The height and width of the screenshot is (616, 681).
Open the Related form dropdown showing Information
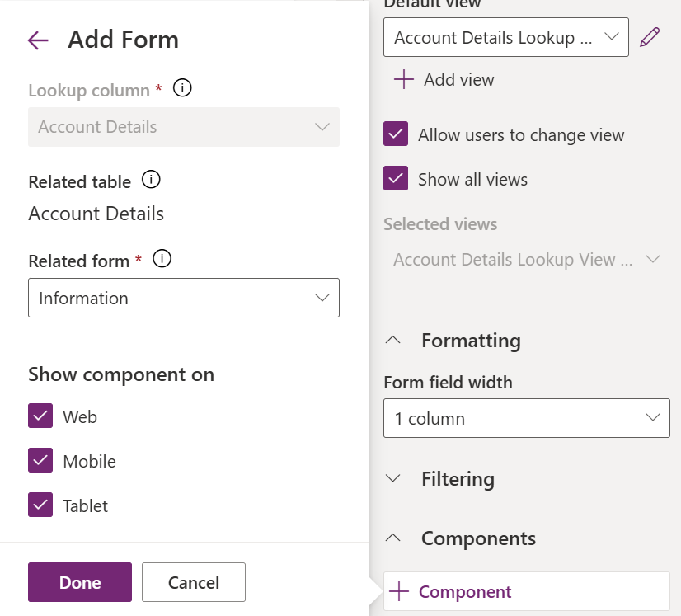click(184, 298)
